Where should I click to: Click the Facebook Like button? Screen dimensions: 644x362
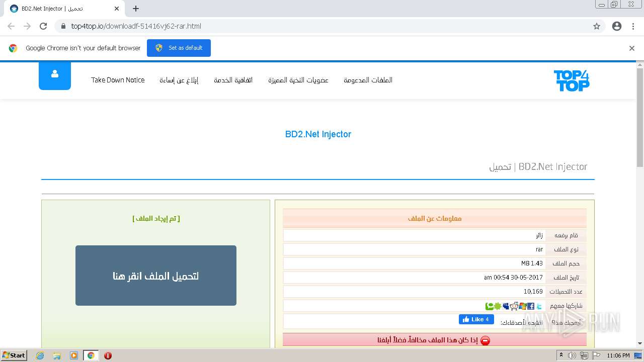476,319
